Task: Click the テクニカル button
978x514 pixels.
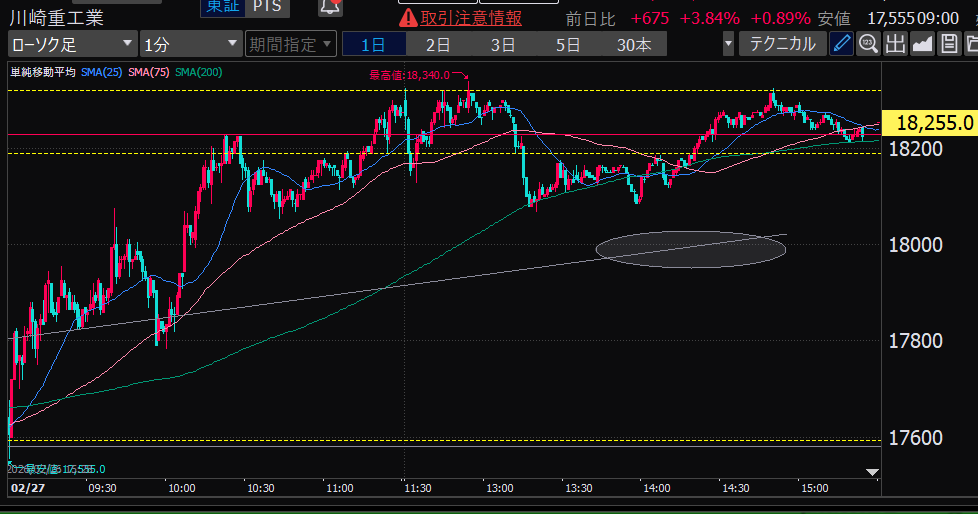Action: [782, 44]
